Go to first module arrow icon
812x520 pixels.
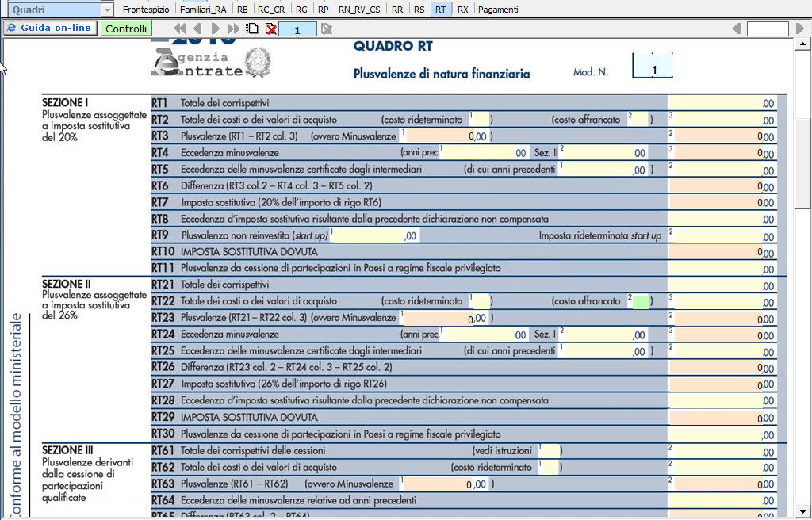pyautogui.click(x=179, y=29)
